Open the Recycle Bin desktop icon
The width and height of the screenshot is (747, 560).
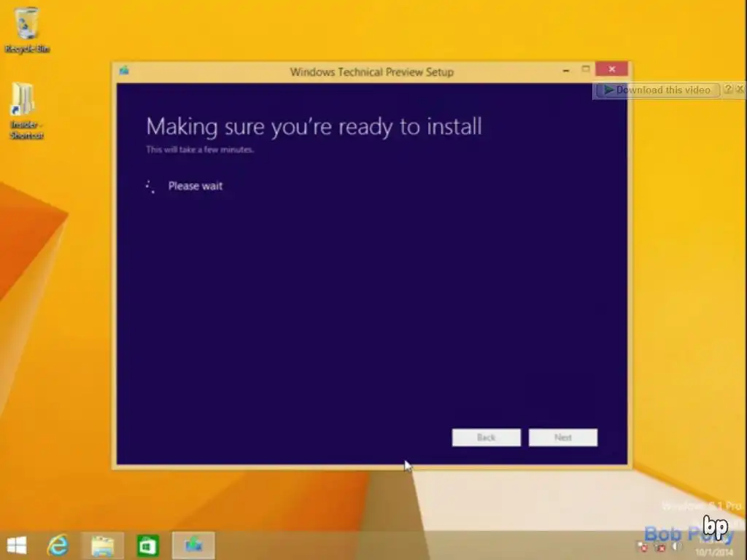(x=27, y=29)
